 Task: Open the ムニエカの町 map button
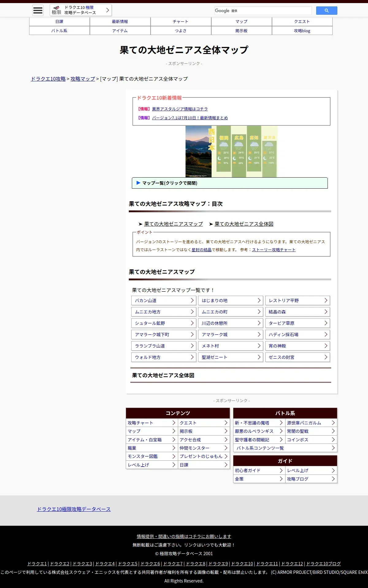(x=231, y=312)
